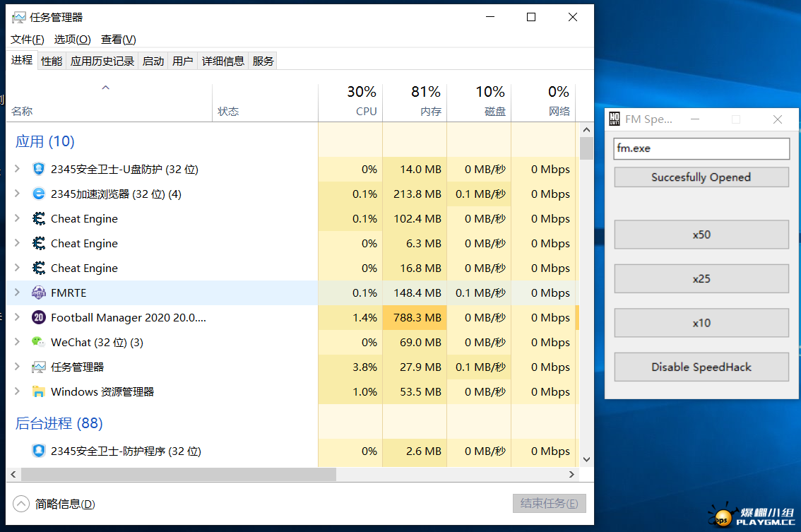Click the horizontal scrollbar left arrow
The image size is (801, 532).
pos(13,474)
